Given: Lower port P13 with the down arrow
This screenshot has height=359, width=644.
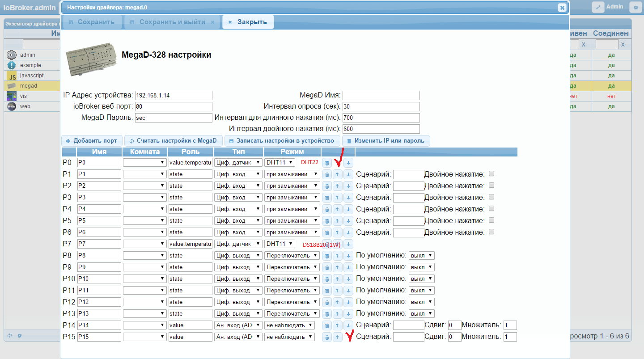Looking at the screenshot, I should (x=348, y=313).
